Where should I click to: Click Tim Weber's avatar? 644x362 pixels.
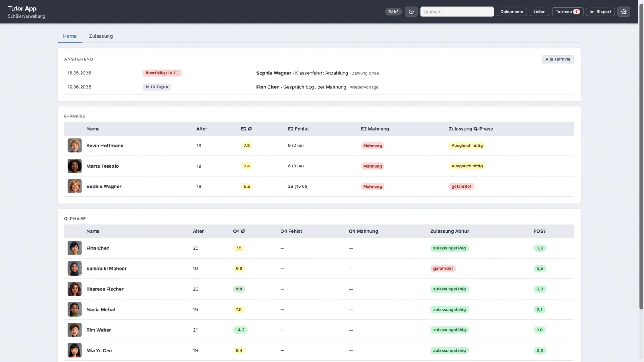(x=74, y=330)
